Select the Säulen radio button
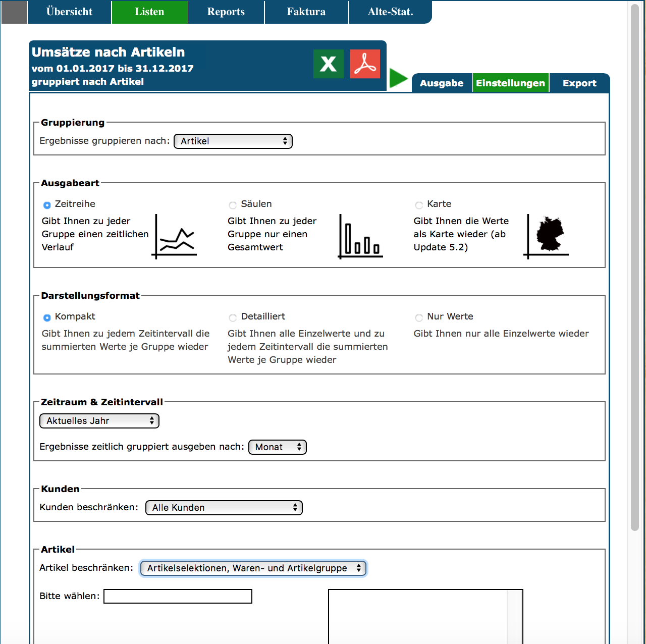 [233, 205]
